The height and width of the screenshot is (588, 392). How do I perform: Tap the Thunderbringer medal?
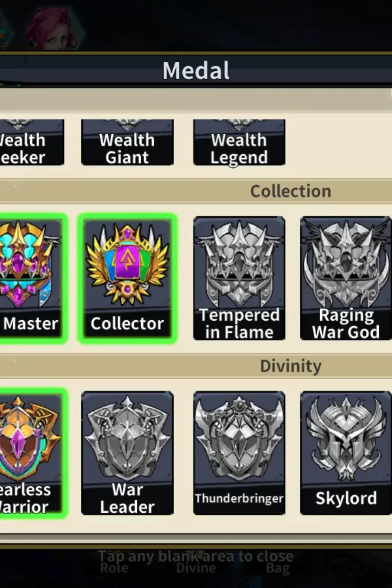[239, 453]
